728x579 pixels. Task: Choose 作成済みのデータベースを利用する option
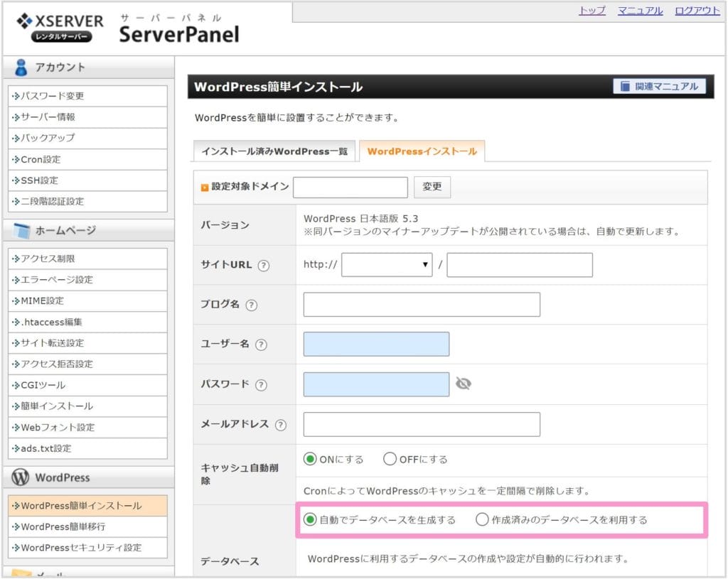483,519
